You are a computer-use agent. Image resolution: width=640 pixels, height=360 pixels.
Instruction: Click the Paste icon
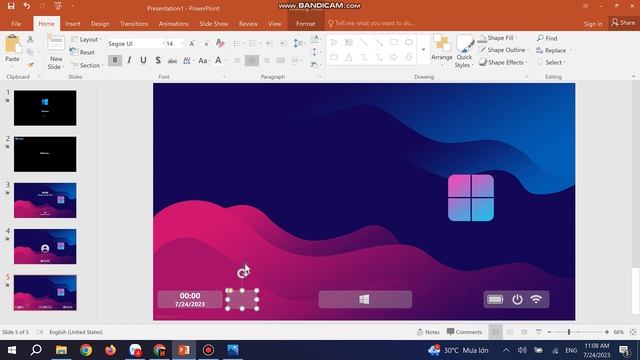tap(13, 44)
